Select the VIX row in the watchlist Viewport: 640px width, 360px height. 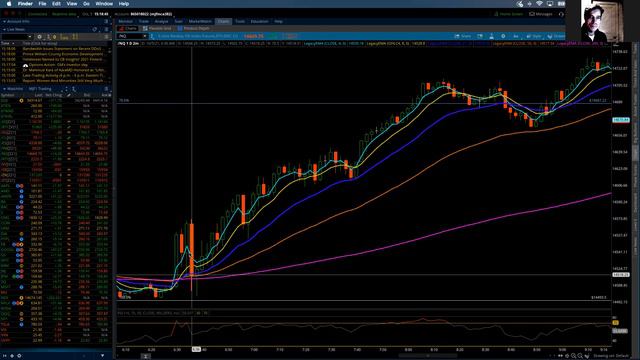coord(56,330)
